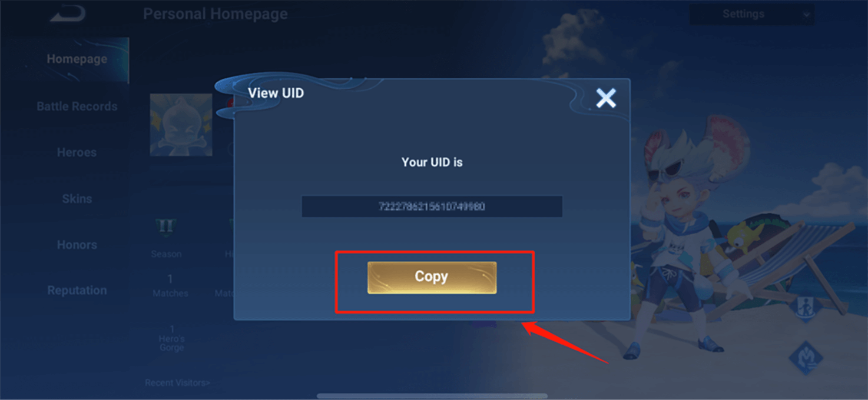Open the Recent Visitors link
The image size is (868, 400).
click(177, 383)
